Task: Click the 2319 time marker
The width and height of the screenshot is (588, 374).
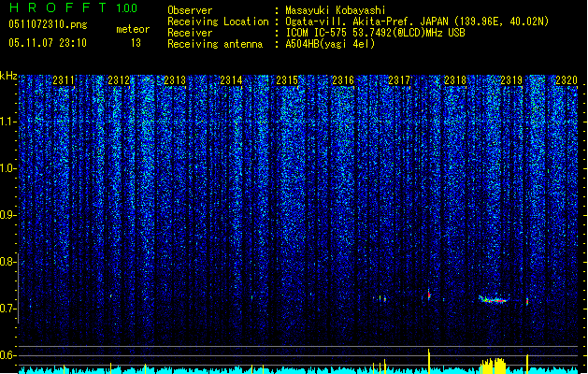Action: [x=511, y=80]
